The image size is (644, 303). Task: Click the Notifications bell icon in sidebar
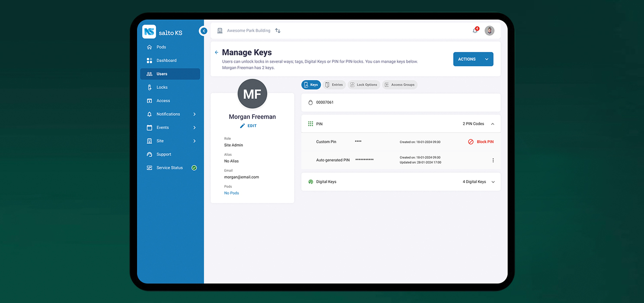[x=150, y=114]
